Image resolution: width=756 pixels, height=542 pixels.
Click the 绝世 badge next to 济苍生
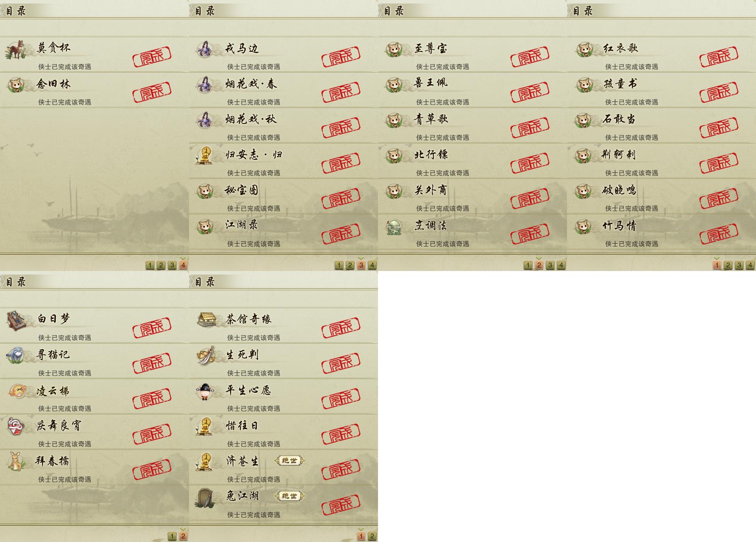point(289,461)
